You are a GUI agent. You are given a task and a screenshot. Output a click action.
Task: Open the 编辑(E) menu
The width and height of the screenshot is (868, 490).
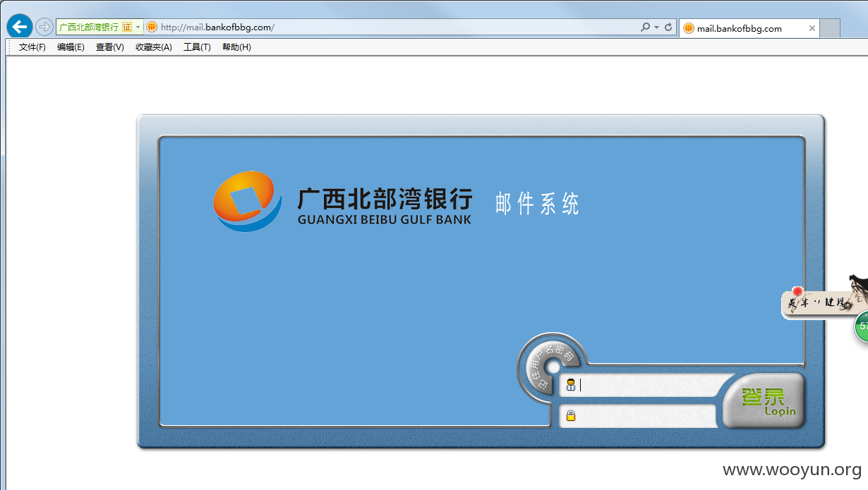tap(71, 47)
